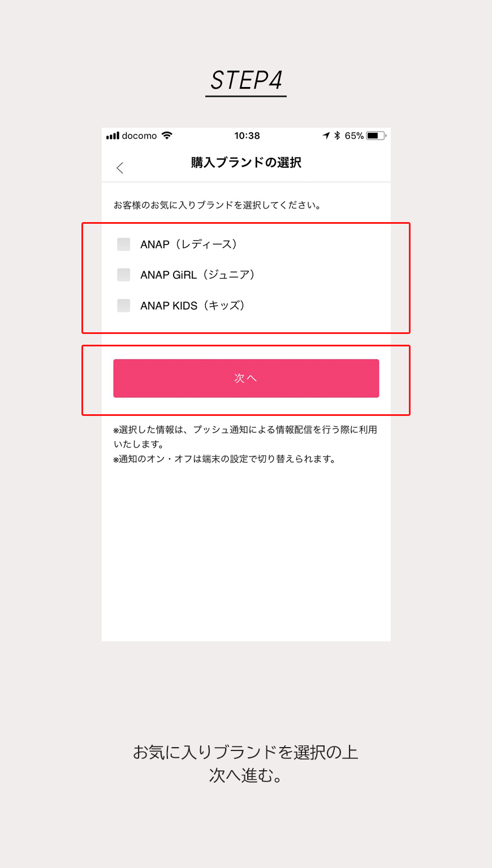
Task: Select the ANAP GiRL（ジュニア）label text
Action: 198,275
